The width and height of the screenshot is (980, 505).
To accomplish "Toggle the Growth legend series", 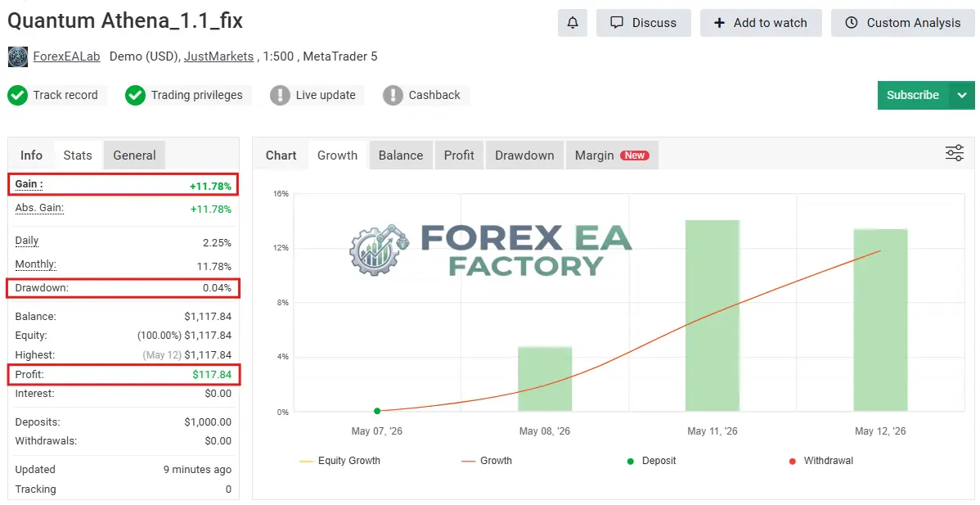I will pos(487,461).
